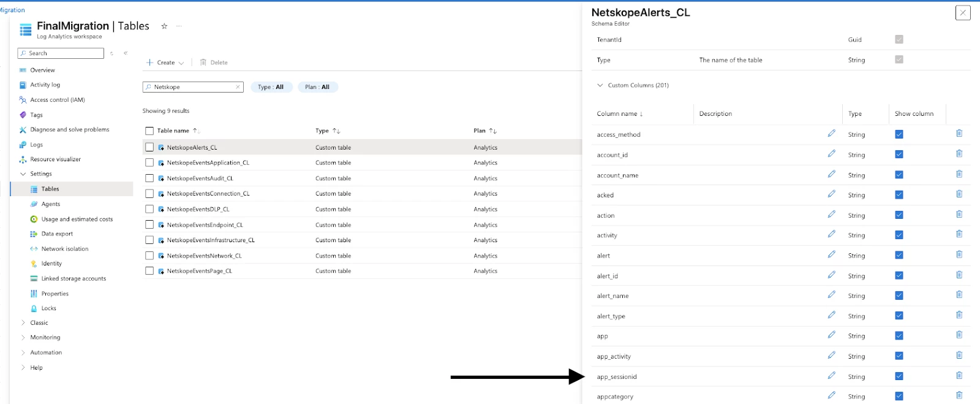Image resolution: width=980 pixels, height=404 pixels.
Task: Check the NetskopeEventsAudit_CL row checkbox
Action: click(x=149, y=178)
